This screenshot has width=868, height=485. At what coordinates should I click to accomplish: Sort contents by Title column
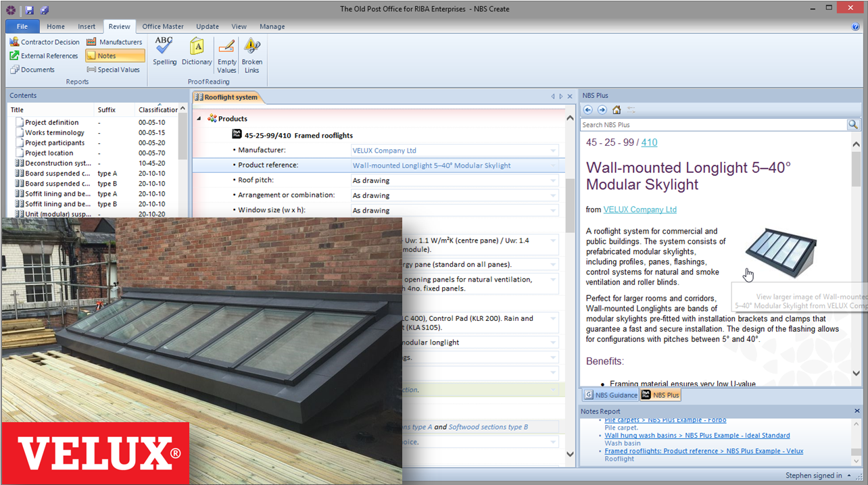(51, 109)
